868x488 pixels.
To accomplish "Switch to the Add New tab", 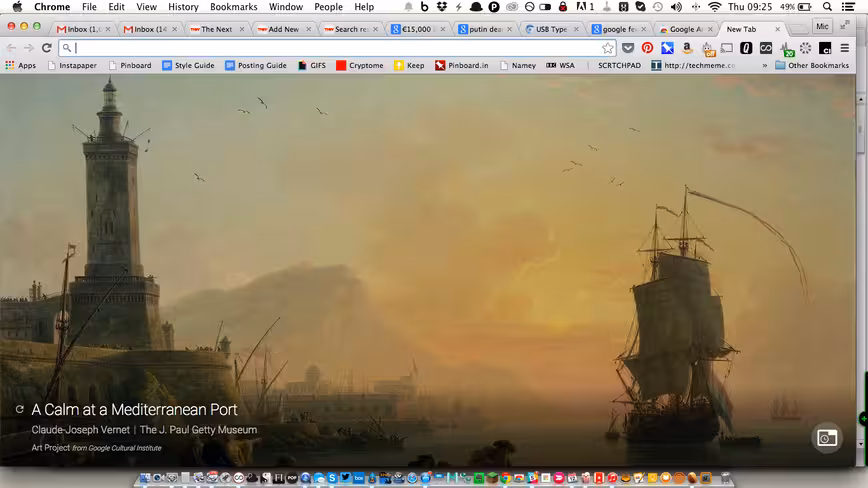I will coord(283,29).
